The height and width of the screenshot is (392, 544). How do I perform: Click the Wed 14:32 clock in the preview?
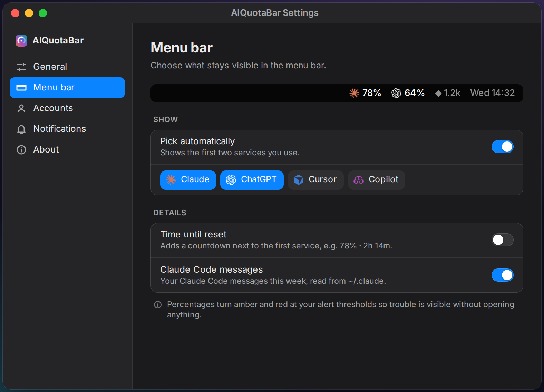[493, 93]
